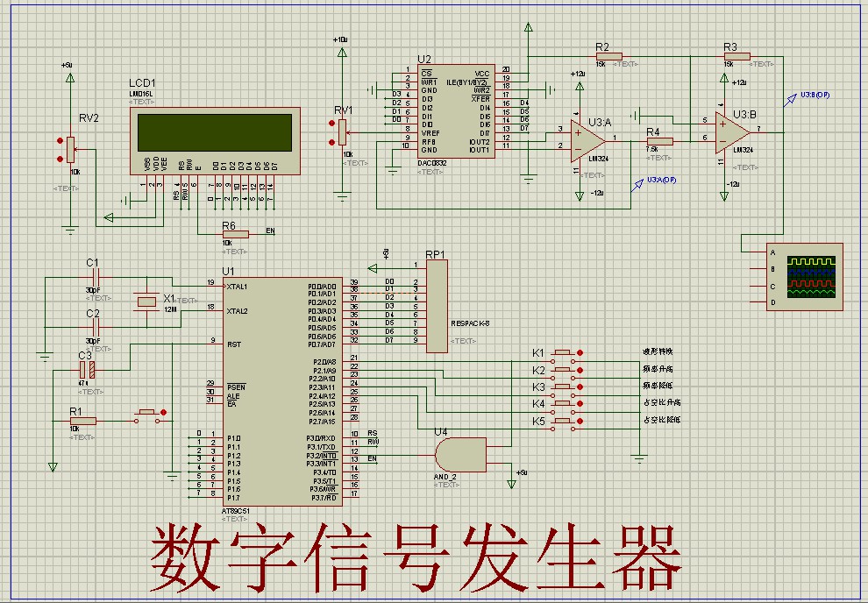The image size is (868, 603).
Task: Click the VREF pin label on U2
Action: 430,133
